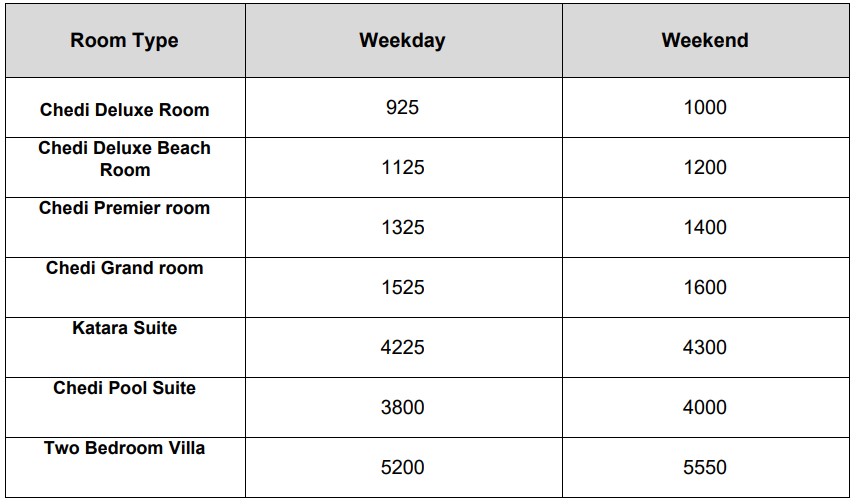Image resolution: width=856 pixels, height=504 pixels.
Task: Select the weekday price 1125
Action: pos(402,168)
